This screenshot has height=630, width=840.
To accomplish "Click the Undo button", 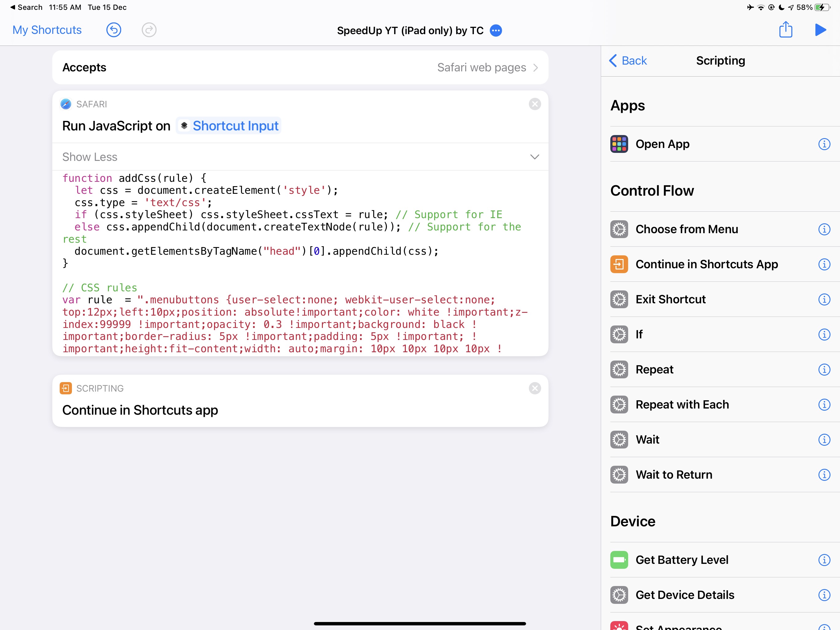I will coord(114,30).
